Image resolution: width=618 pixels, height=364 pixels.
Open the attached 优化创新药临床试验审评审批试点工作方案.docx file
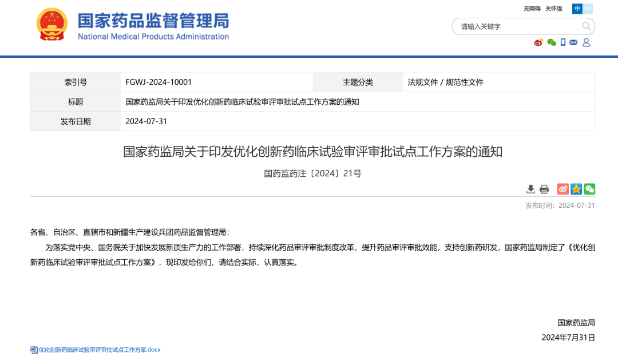coord(95,349)
